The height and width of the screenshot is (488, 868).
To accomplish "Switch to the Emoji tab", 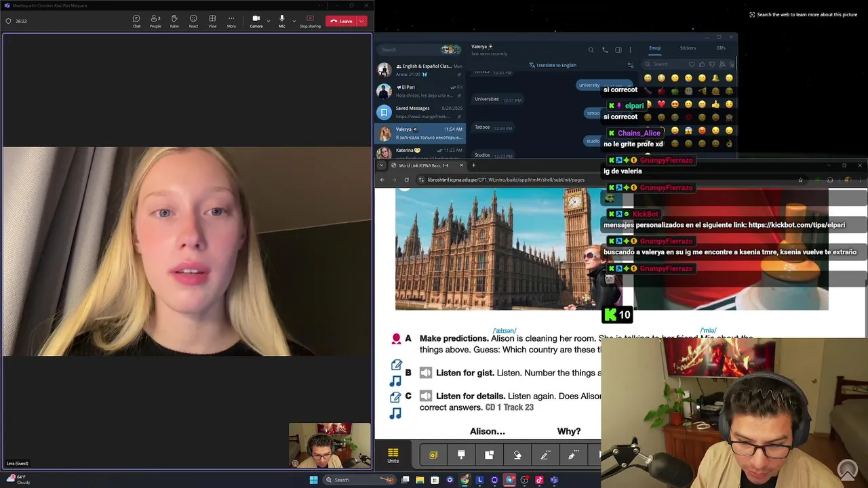I will 654,48.
